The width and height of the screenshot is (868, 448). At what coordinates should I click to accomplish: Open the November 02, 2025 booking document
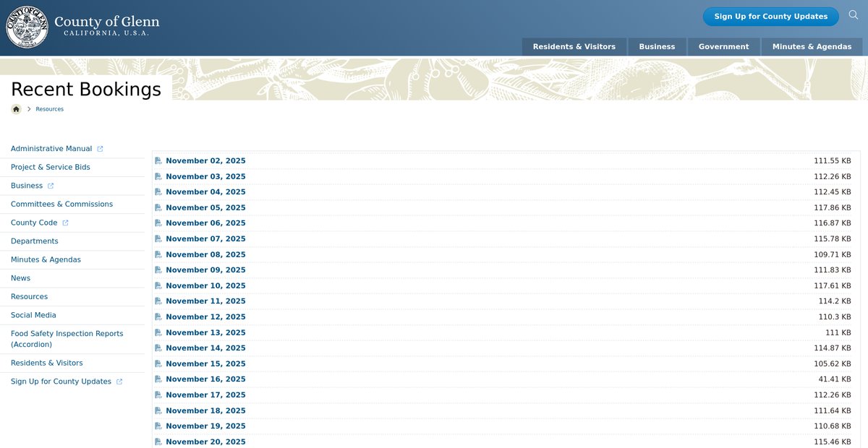coord(205,161)
